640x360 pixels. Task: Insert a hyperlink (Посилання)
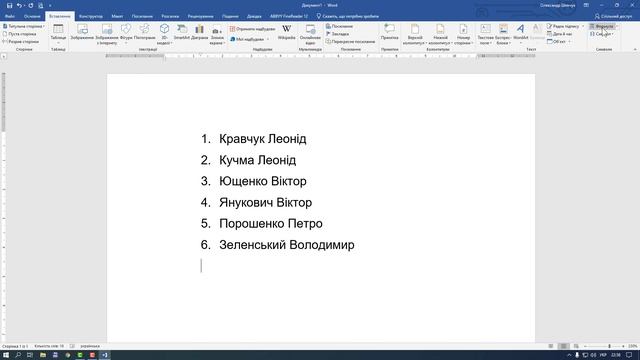[x=340, y=26]
